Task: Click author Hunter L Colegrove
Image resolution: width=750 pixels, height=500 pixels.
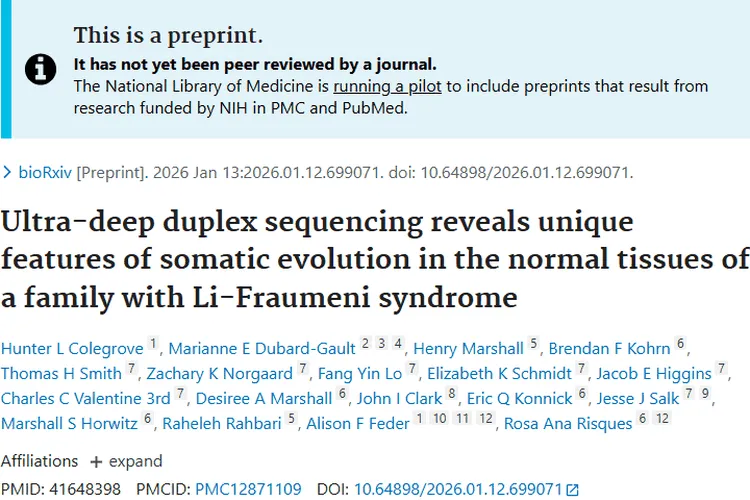Action: [x=72, y=348]
